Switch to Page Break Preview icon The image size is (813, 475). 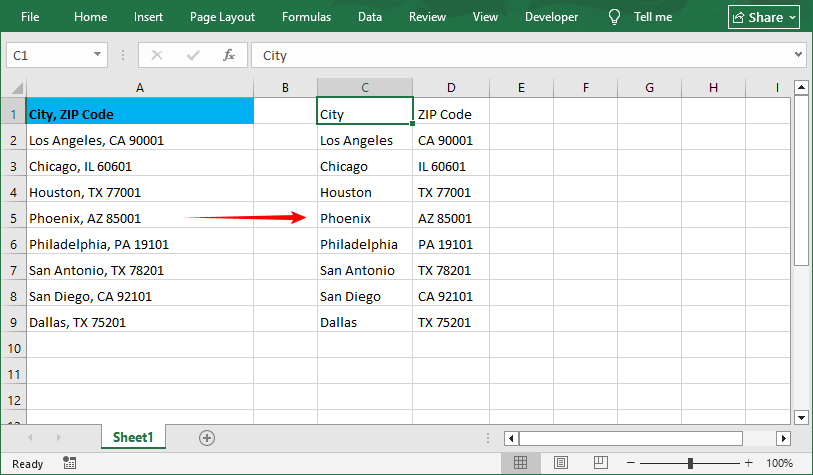600,463
